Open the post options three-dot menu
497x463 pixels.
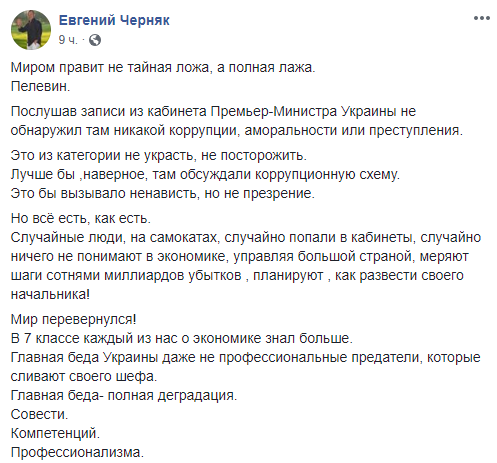pos(482,18)
